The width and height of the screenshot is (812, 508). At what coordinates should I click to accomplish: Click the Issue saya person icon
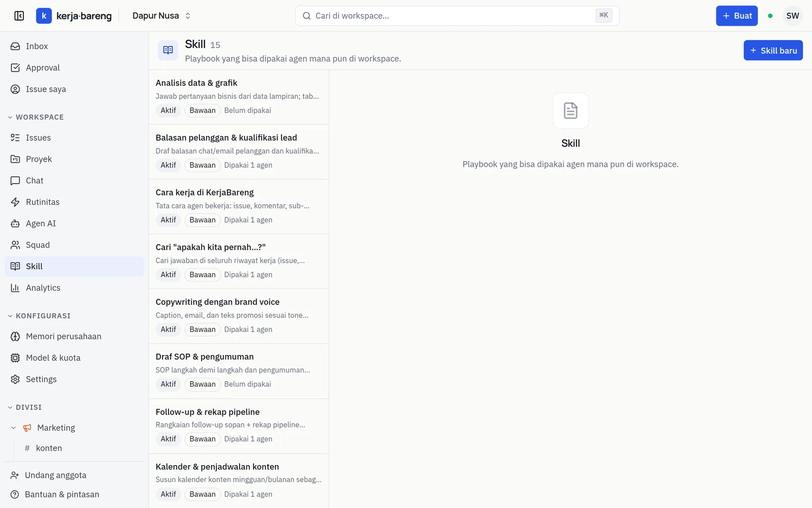[x=15, y=89]
